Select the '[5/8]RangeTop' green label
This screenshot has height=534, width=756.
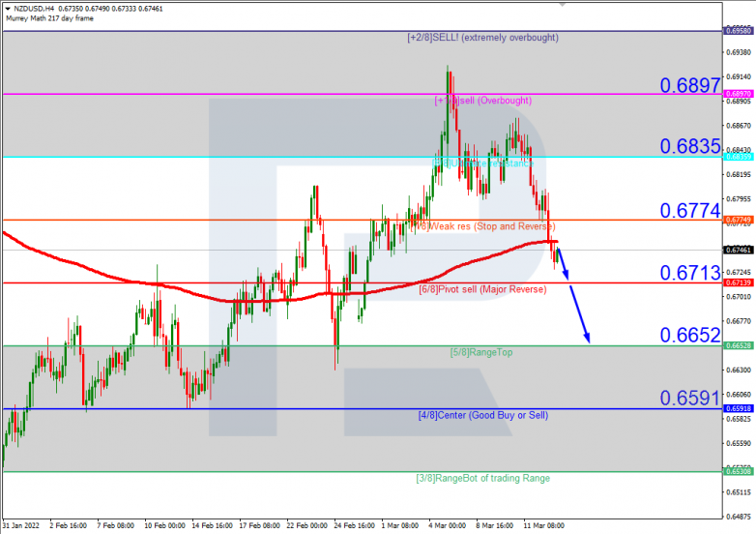481,352
